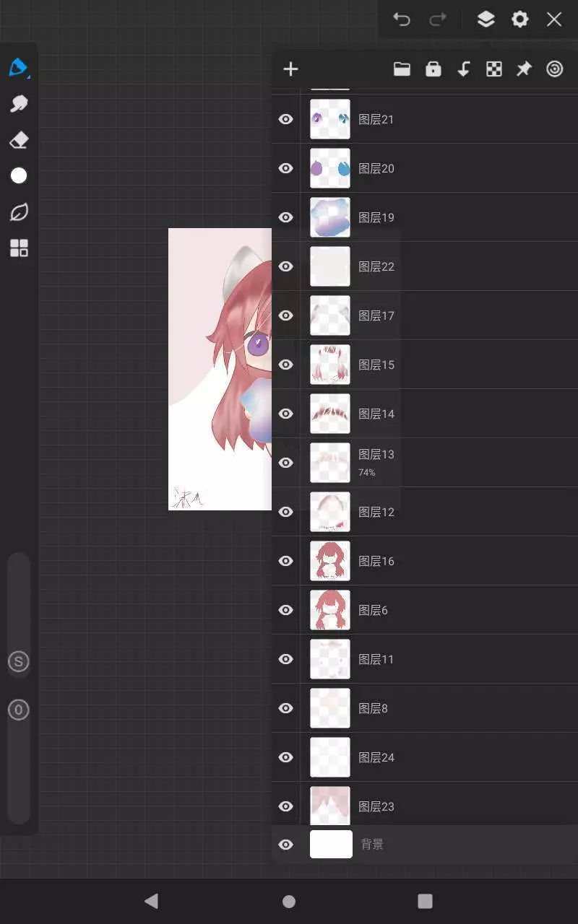Viewport: 578px width, 924px height.
Task: Select the 图层6 hair thumbnail
Action: click(330, 610)
